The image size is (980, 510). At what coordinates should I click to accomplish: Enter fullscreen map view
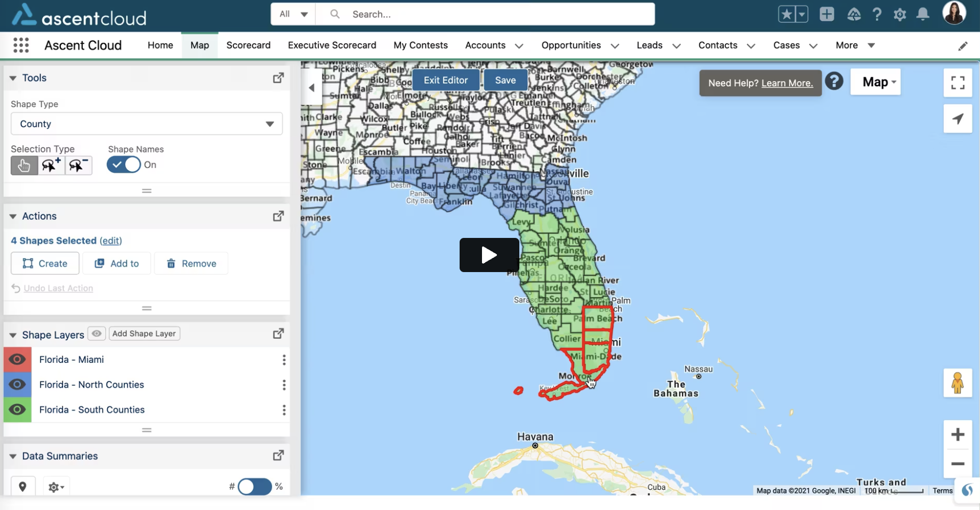click(x=958, y=83)
